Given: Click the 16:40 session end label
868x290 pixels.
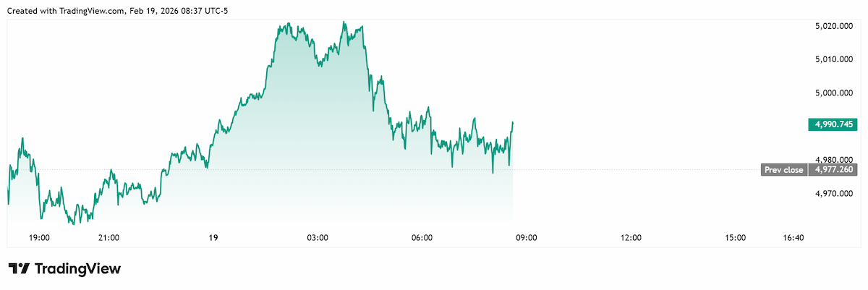Looking at the screenshot, I should (x=793, y=237).
